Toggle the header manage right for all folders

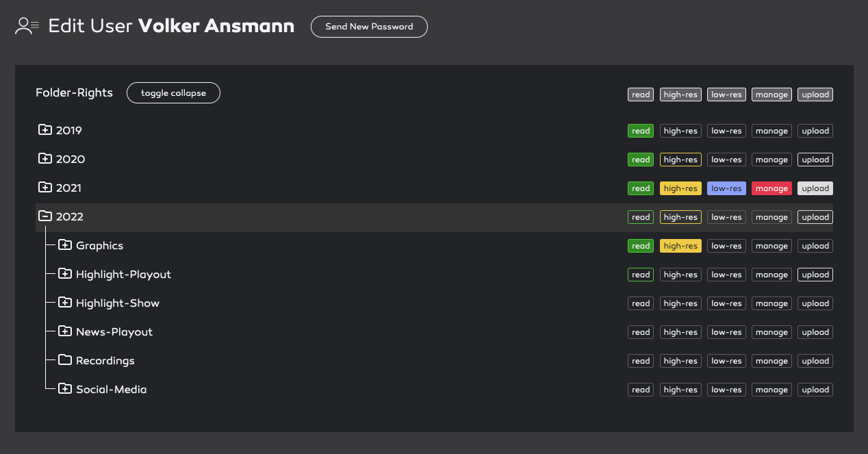[x=771, y=94]
